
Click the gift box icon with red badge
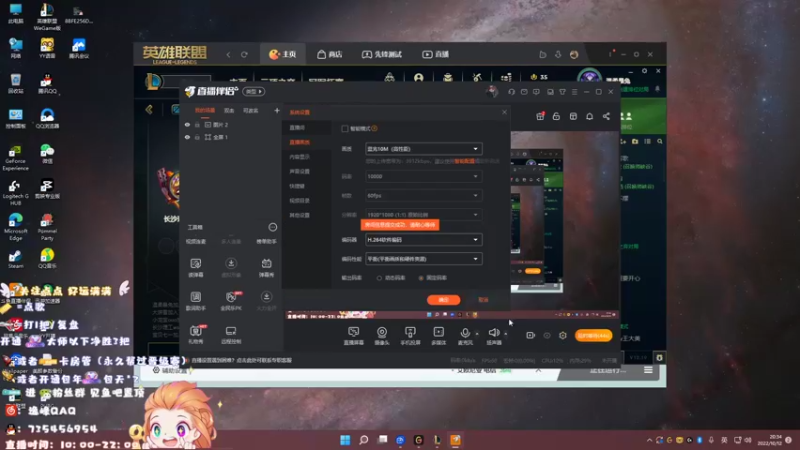(x=540, y=116)
